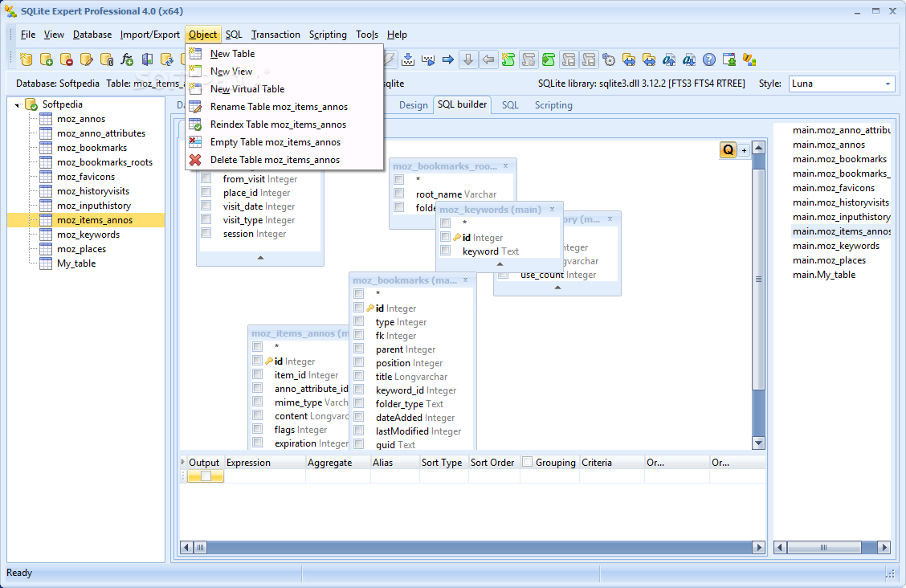This screenshot has height=588, width=906.
Task: Tick the root_name field checkbox
Action: pyautogui.click(x=398, y=194)
